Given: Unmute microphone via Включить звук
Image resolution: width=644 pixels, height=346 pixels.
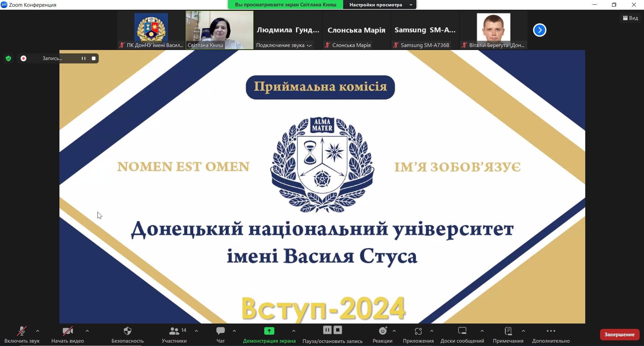Looking at the screenshot, I should coord(22,331).
